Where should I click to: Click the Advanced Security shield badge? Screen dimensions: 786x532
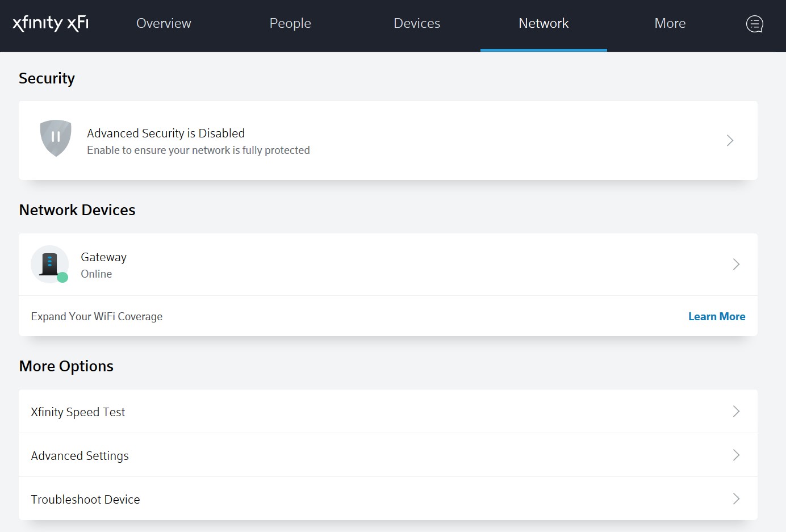(55, 137)
